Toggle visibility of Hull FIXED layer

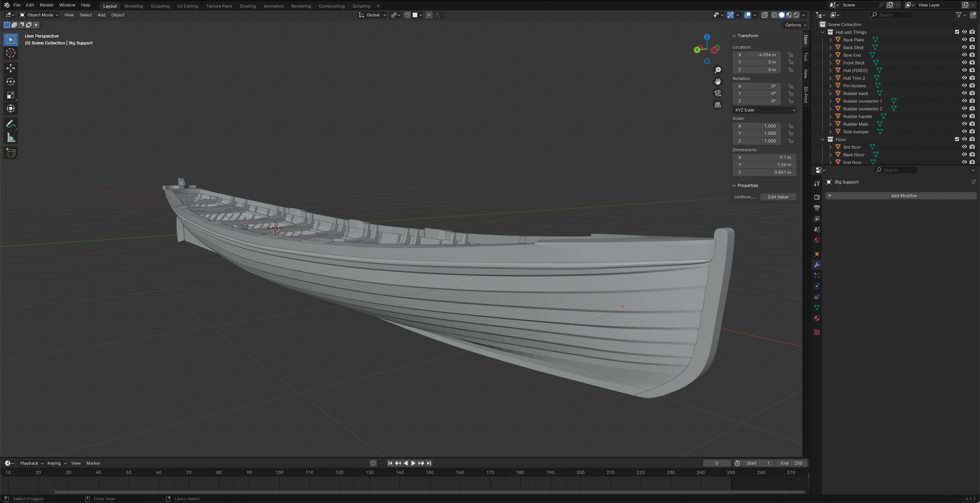pos(964,70)
